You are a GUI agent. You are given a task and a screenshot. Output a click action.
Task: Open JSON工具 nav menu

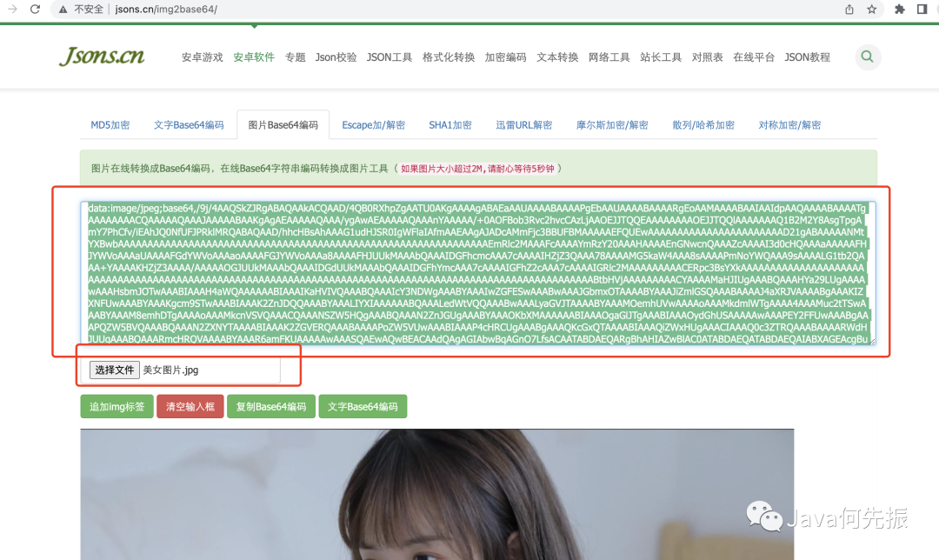[390, 57]
